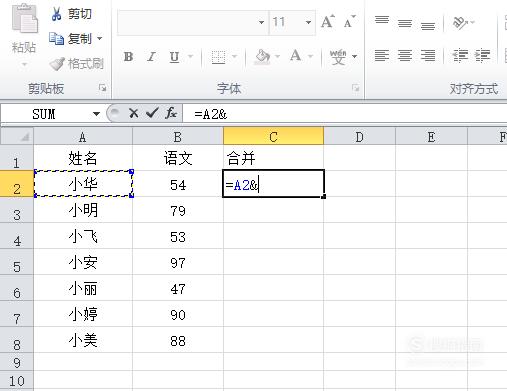Screen dimensions: 507x391
Task: Open the phonetic guide dropdown arrow
Action: 354,57
